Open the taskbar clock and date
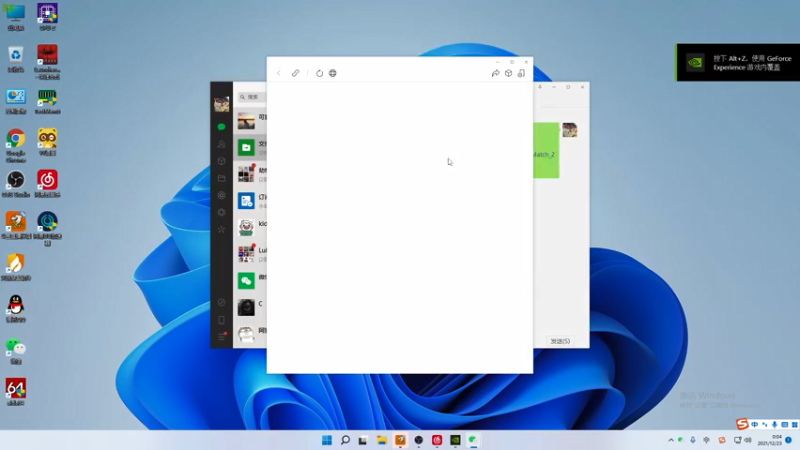Image resolution: width=800 pixels, height=450 pixels. (770, 440)
